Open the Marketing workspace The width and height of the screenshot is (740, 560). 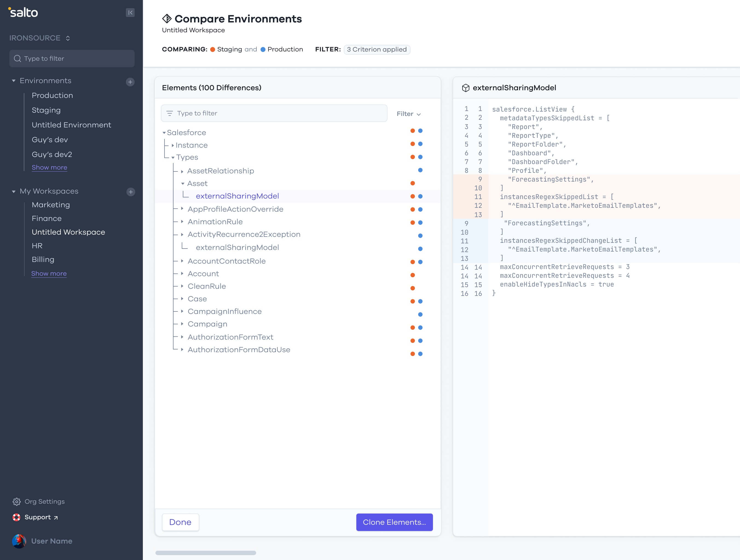coord(51,205)
